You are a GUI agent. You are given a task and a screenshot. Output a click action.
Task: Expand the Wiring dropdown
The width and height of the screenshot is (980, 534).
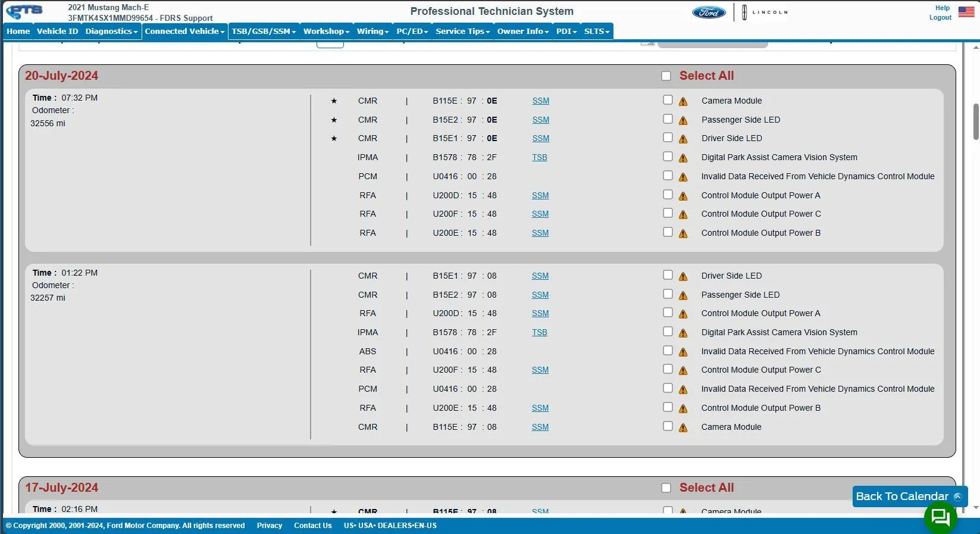pos(372,32)
